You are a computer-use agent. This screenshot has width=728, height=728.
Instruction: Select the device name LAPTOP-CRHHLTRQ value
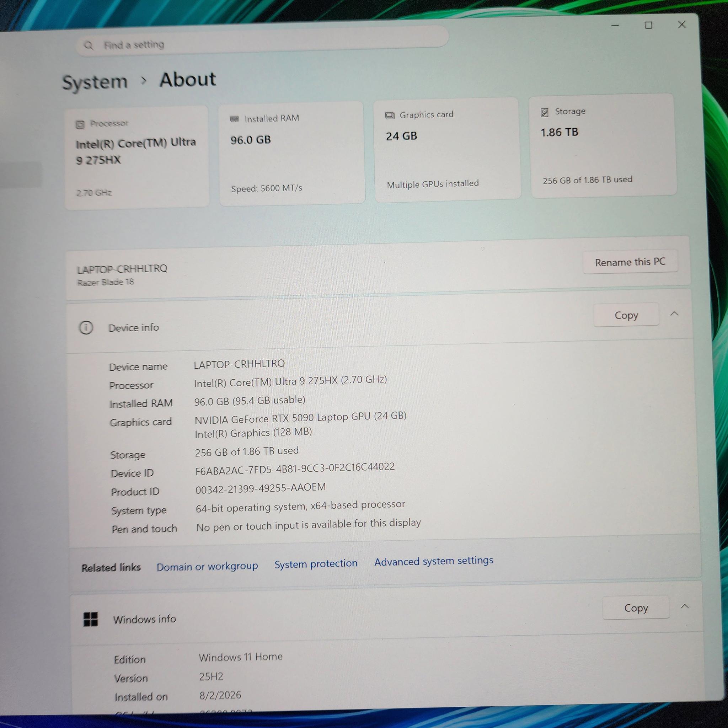[x=239, y=364]
